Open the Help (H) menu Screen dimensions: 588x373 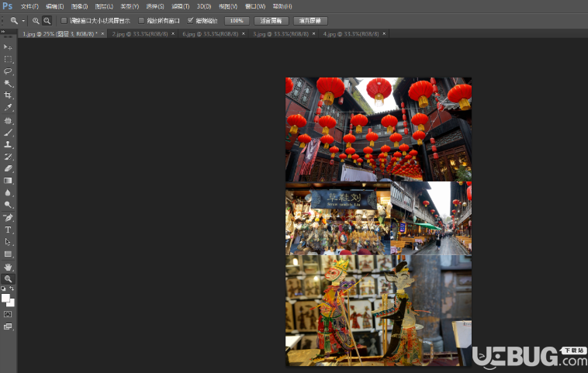(282, 6)
